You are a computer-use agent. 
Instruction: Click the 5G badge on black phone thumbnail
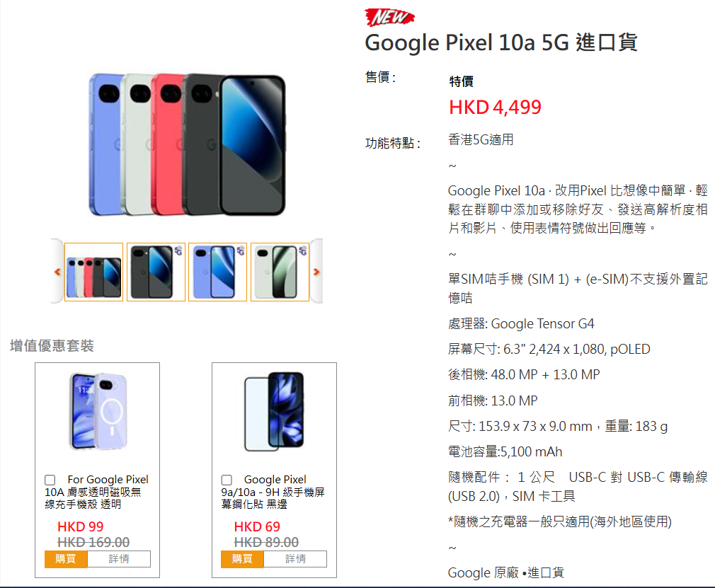178,250
